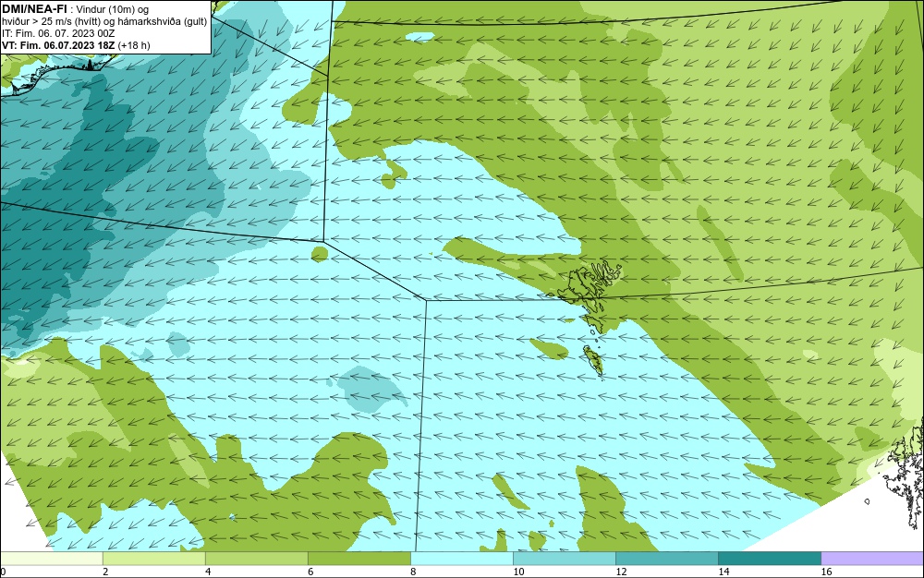
Task: Click the 'VT: Fim. 06.07.2023 18Z' line
Action: pos(59,45)
